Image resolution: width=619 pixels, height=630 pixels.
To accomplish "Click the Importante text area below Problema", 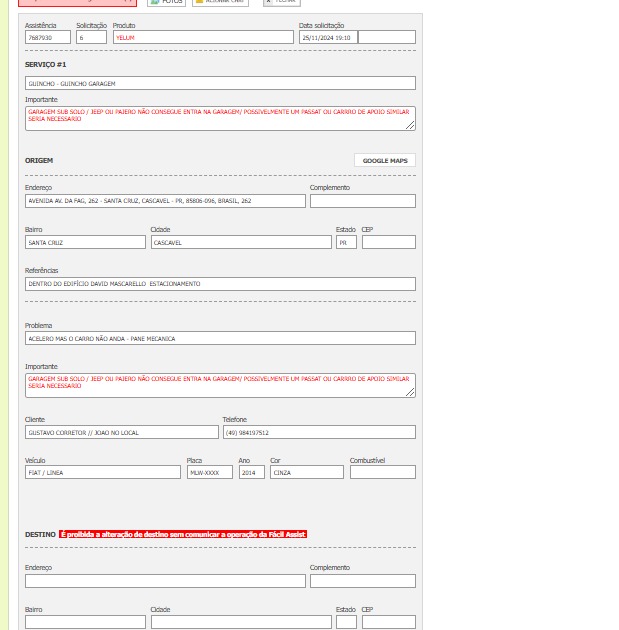I will tap(220, 386).
